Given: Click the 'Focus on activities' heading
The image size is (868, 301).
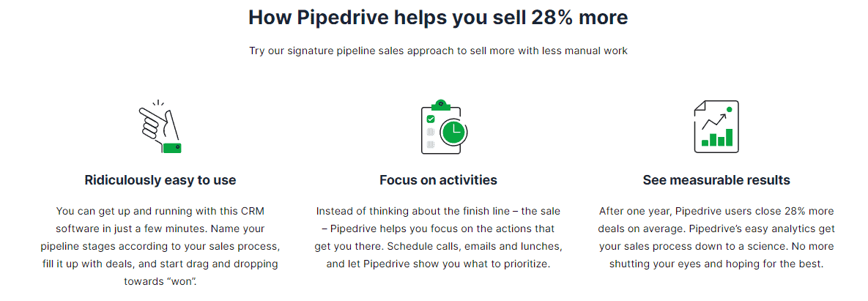Looking at the screenshot, I should [439, 180].
